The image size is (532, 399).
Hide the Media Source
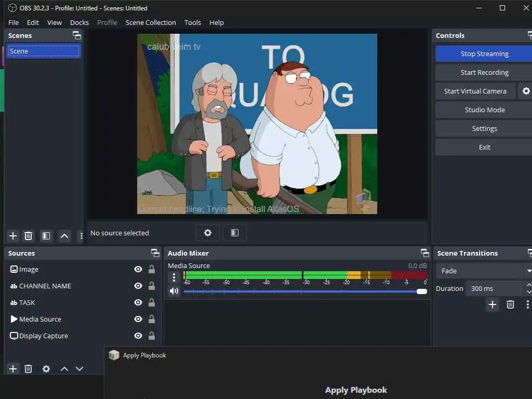(x=138, y=320)
